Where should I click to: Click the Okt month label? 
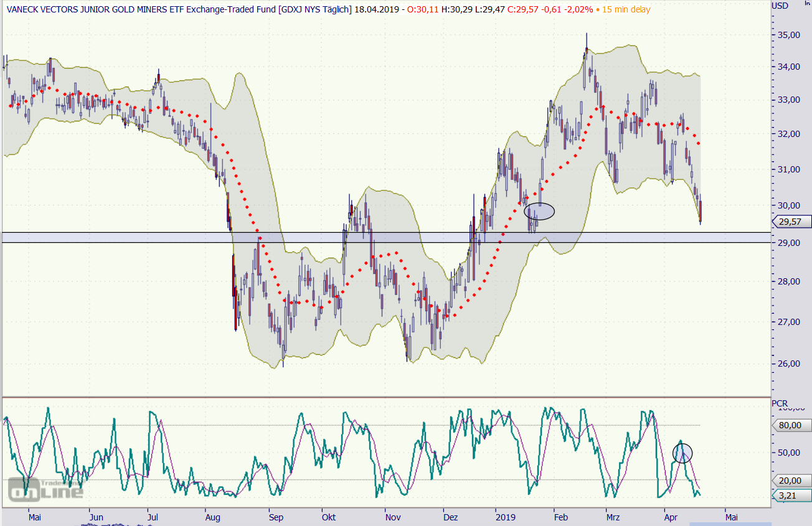click(x=329, y=517)
